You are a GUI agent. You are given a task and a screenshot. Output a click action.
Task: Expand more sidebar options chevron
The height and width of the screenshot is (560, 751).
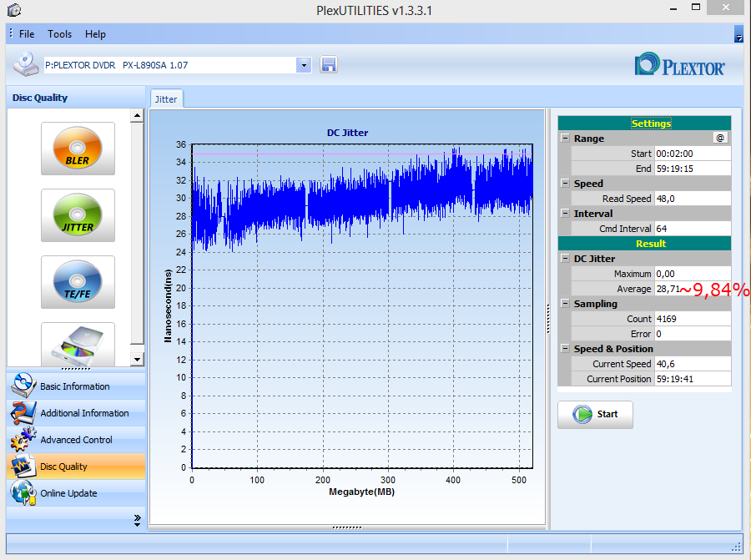point(138,520)
